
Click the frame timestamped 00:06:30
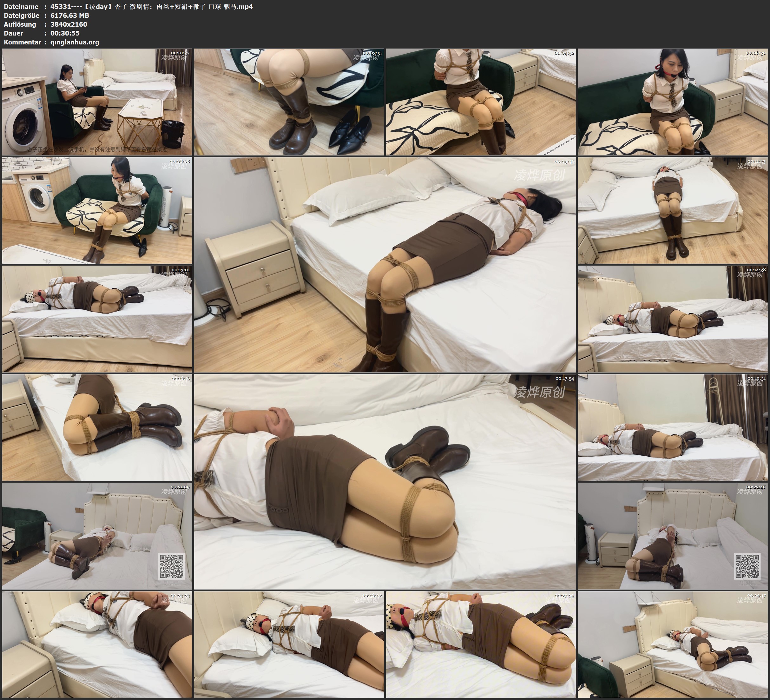point(673,102)
